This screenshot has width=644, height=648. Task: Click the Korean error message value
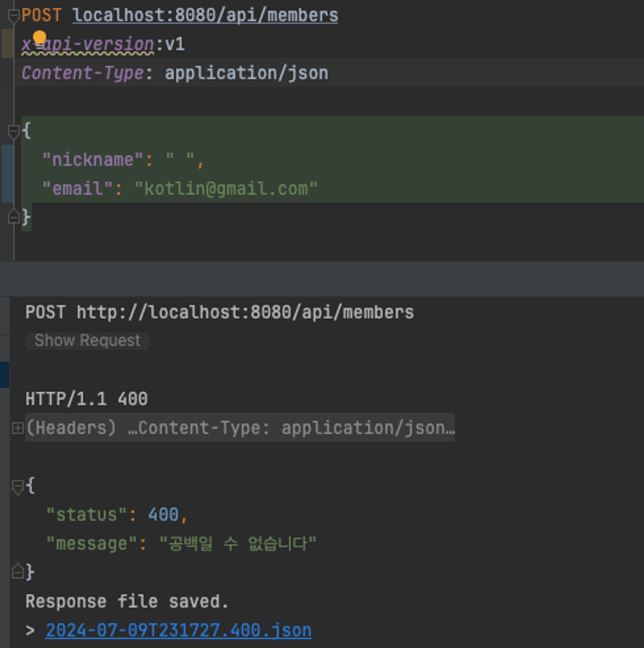238,543
